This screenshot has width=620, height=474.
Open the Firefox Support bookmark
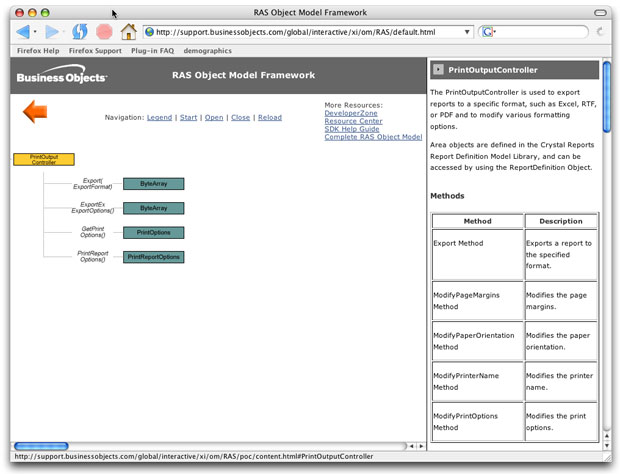coord(95,51)
